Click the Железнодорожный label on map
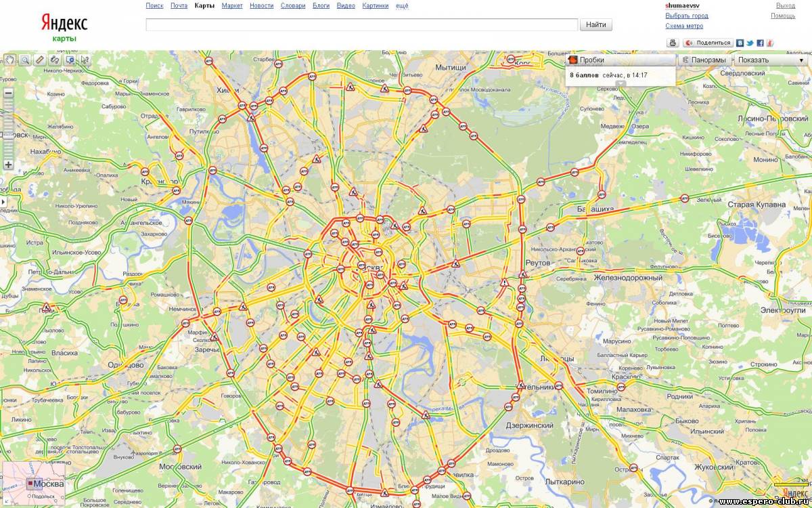 [628, 277]
